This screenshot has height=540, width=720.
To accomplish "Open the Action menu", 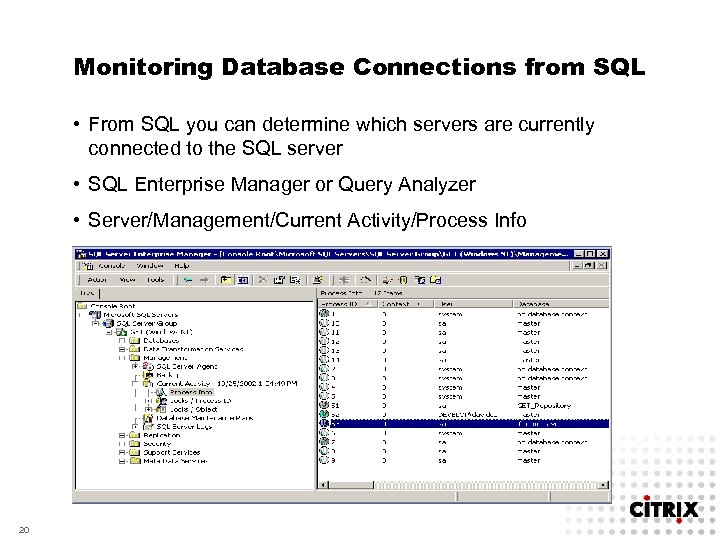I will coord(97,280).
